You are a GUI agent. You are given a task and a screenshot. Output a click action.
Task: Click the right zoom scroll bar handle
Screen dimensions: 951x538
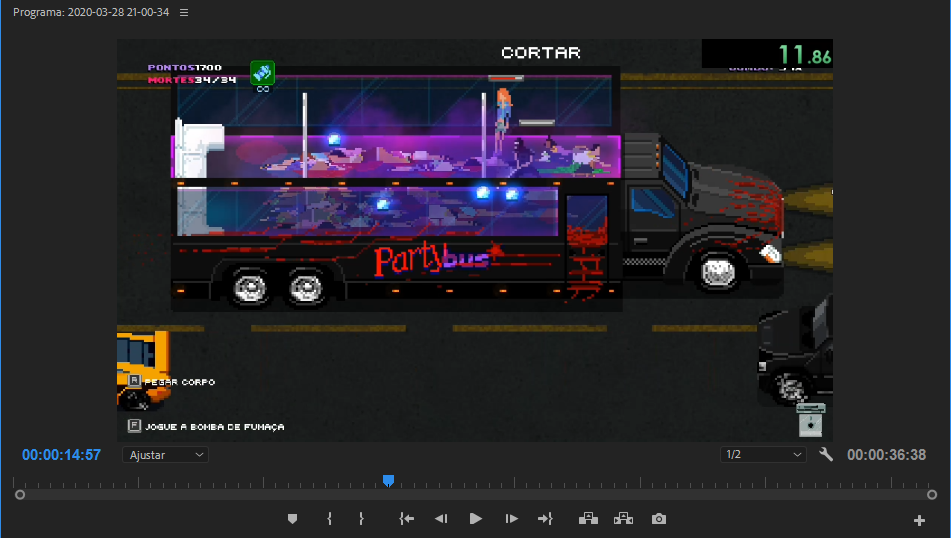tap(932, 495)
